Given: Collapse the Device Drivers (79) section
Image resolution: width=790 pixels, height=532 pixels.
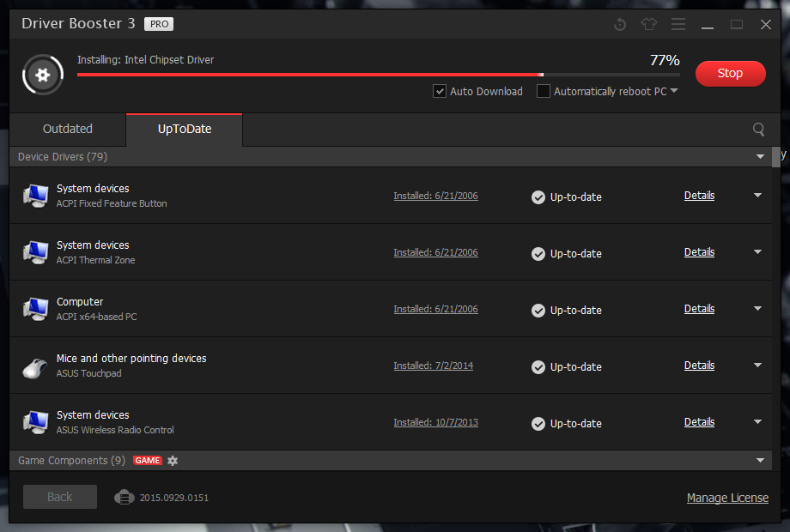Looking at the screenshot, I should pos(760,156).
